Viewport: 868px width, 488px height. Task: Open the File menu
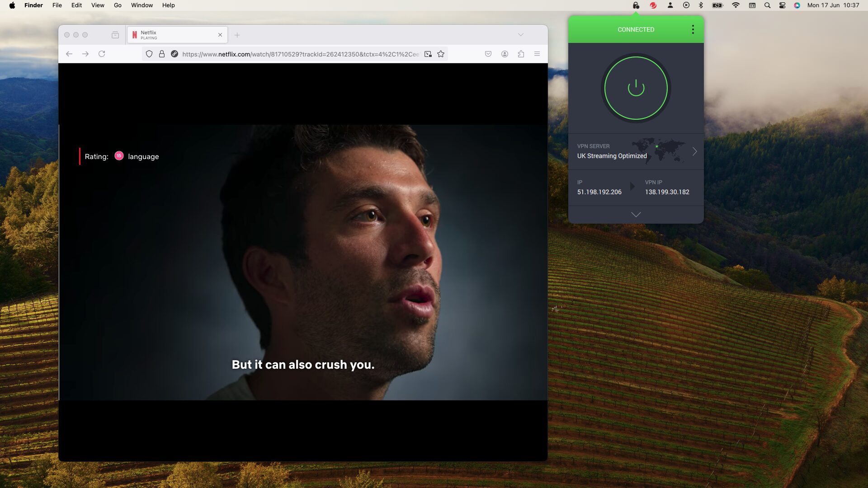(x=57, y=5)
